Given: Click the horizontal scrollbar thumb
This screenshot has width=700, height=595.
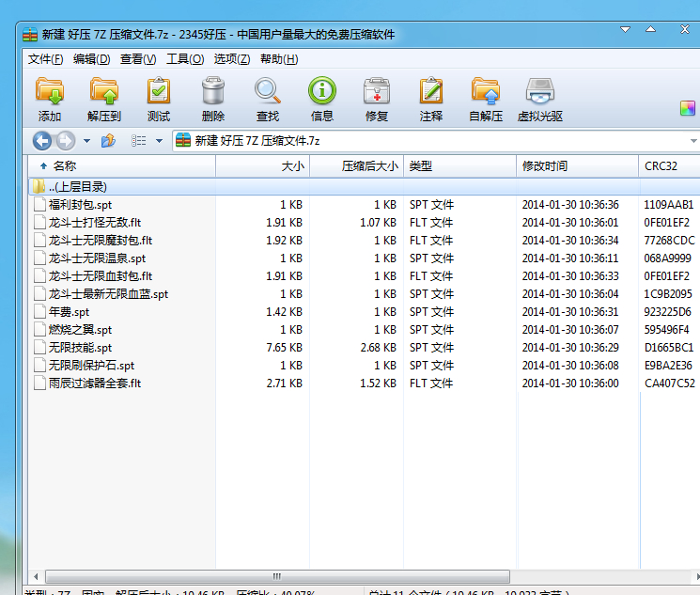Looking at the screenshot, I should click(277, 576).
